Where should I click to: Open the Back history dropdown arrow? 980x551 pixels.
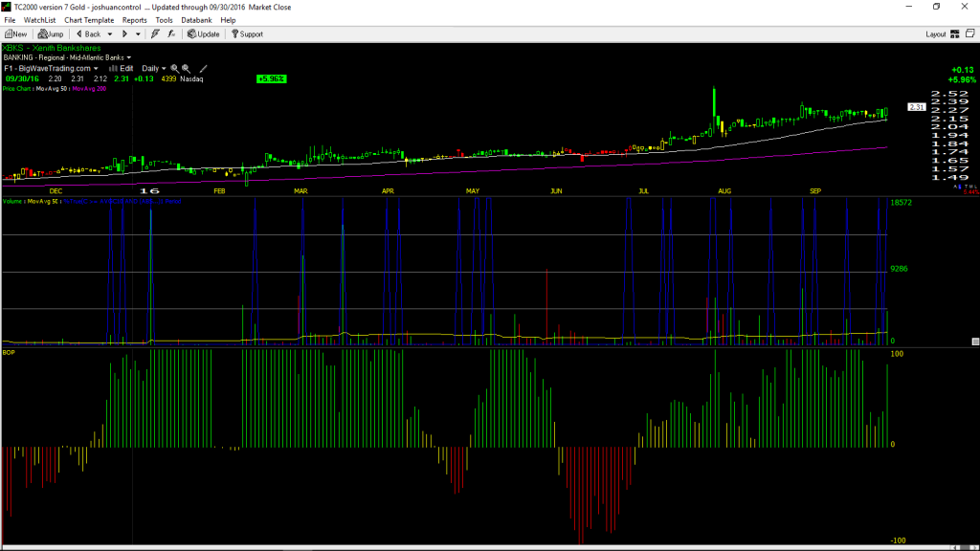(x=110, y=34)
